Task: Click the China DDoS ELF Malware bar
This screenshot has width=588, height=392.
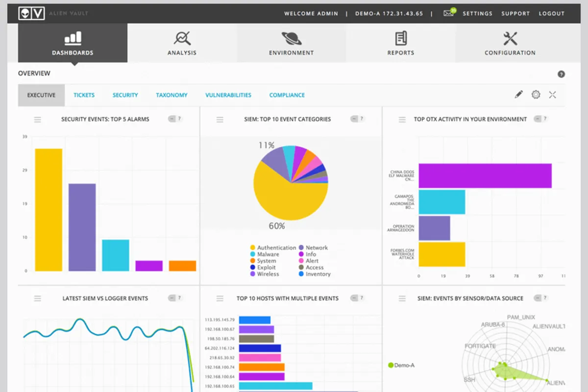Action: (485, 175)
